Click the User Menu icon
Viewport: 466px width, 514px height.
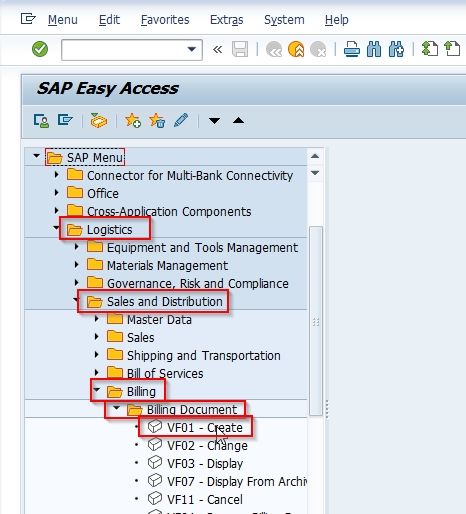click(41, 120)
